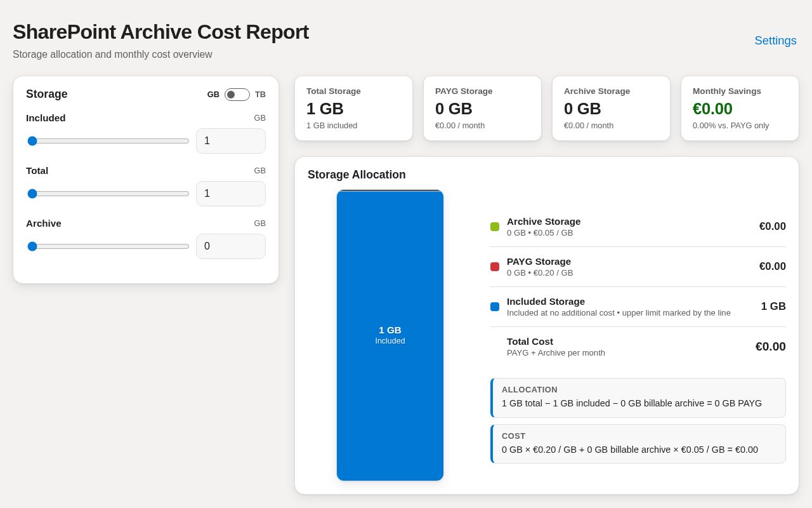Select the PAYG Storage summary card

coord(483,109)
